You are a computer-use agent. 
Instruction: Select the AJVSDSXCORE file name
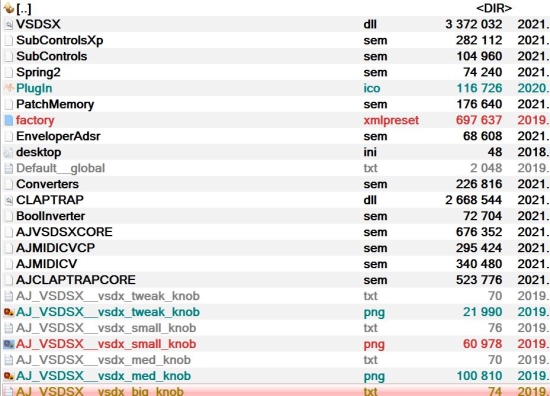(64, 232)
